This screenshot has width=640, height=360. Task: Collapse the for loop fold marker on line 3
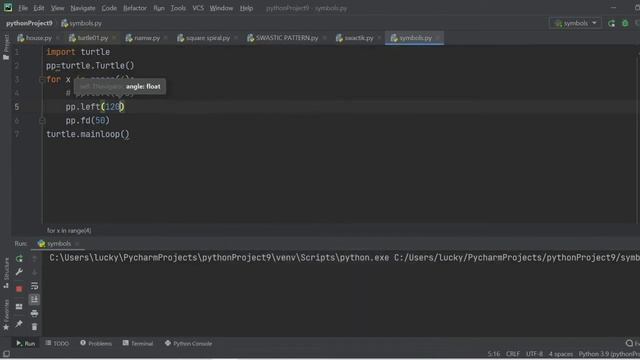point(42,80)
